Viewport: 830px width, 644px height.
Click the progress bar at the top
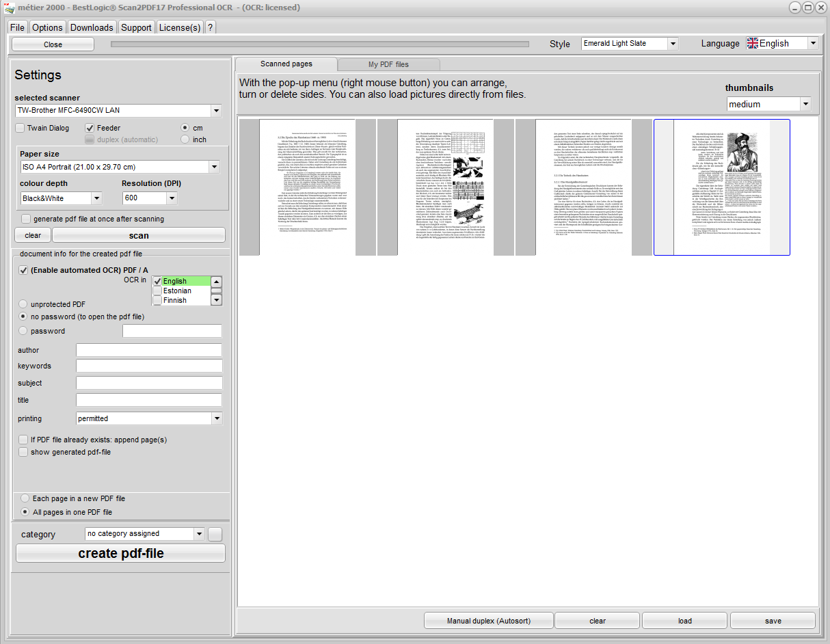pos(320,44)
